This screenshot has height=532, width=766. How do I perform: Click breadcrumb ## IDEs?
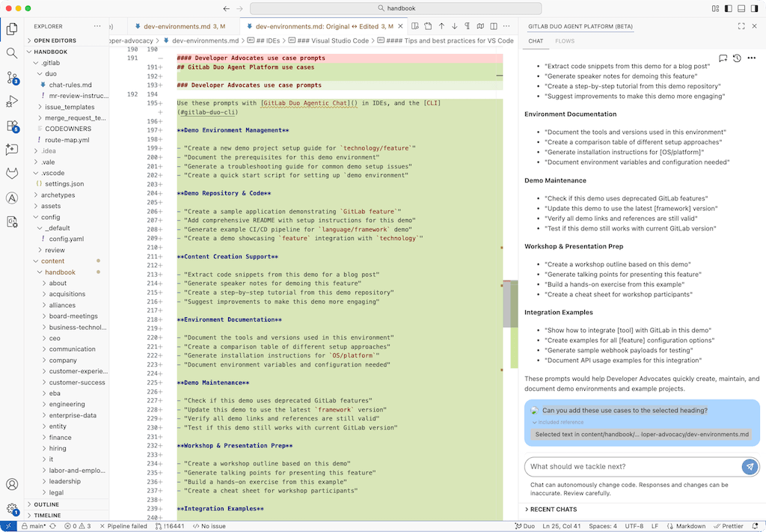263,40
